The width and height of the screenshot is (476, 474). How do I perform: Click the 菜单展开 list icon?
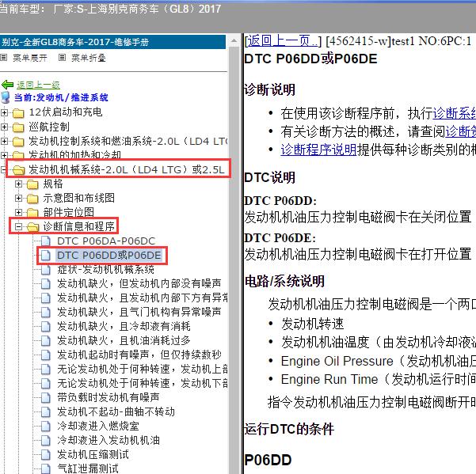4,57
